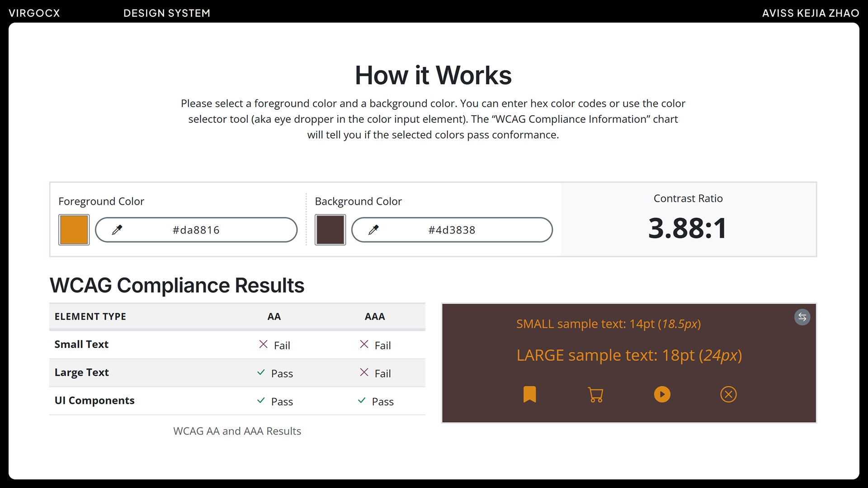Click the Small Text AA fail icon
Screen dimensions: 868x488
tap(263, 344)
